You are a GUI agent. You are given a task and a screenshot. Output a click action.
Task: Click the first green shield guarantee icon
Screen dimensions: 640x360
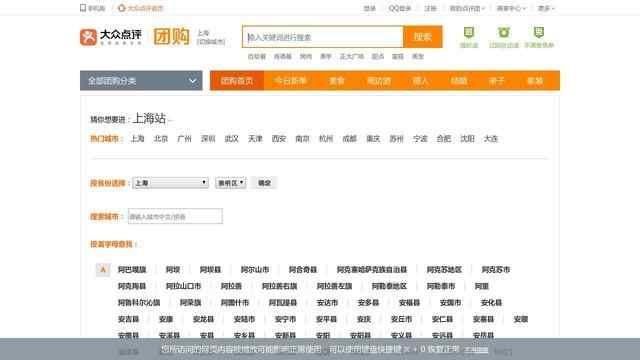coord(469,32)
